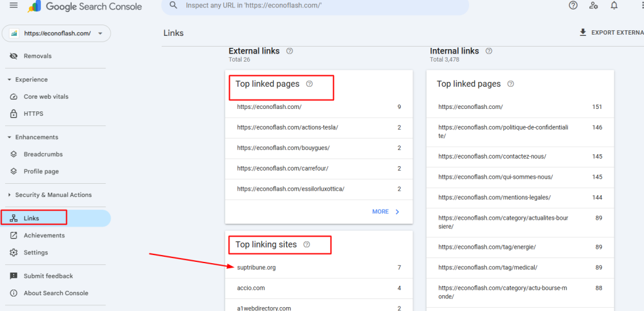Open the contactez-nous internal link row
This screenshot has width=644, height=311.
pyautogui.click(x=520, y=157)
